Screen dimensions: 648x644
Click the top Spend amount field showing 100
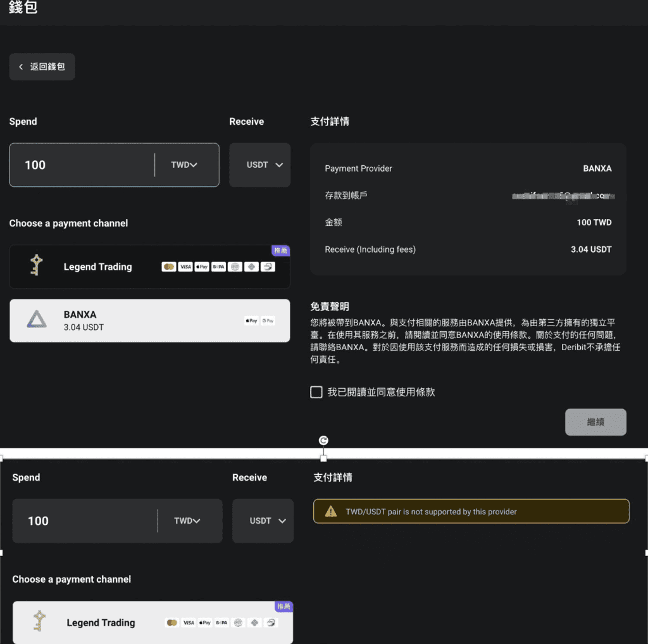(83, 165)
